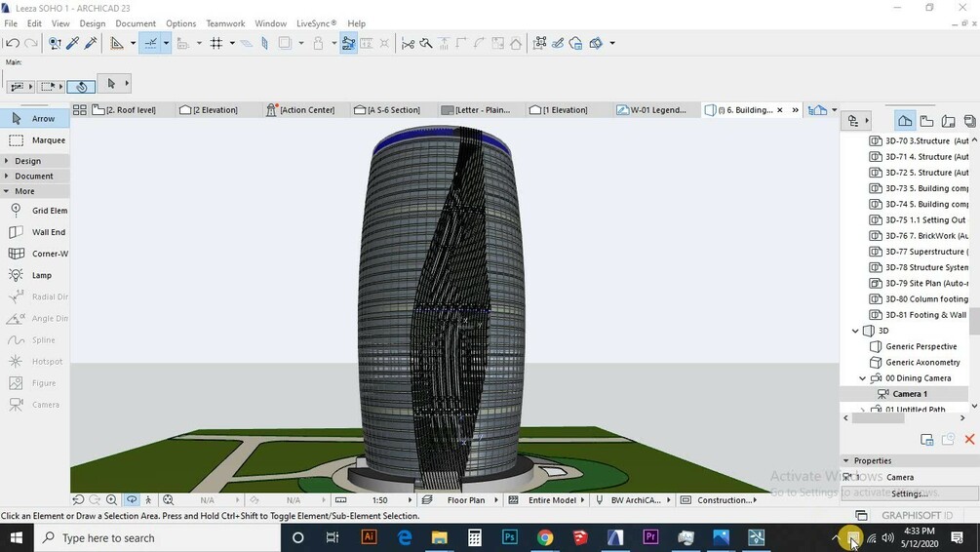The image size is (980, 552).
Task: Click Previous Zoom icon at bottom left
Action: [x=78, y=500]
